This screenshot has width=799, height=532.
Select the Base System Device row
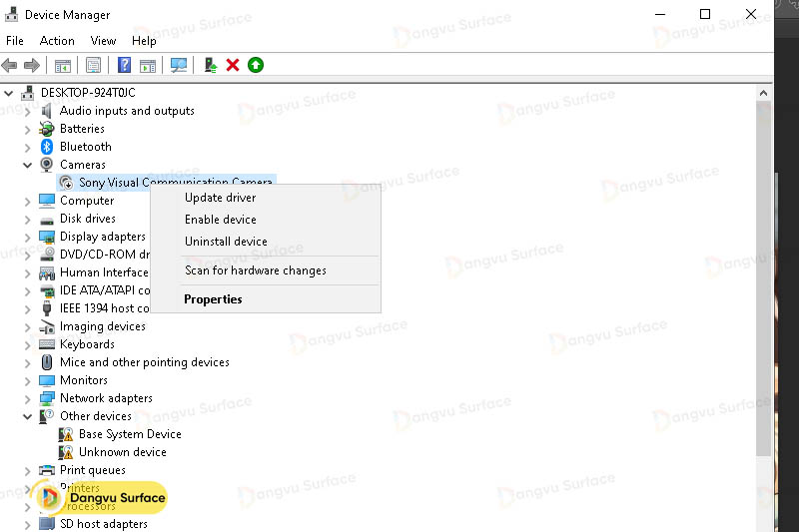point(130,434)
